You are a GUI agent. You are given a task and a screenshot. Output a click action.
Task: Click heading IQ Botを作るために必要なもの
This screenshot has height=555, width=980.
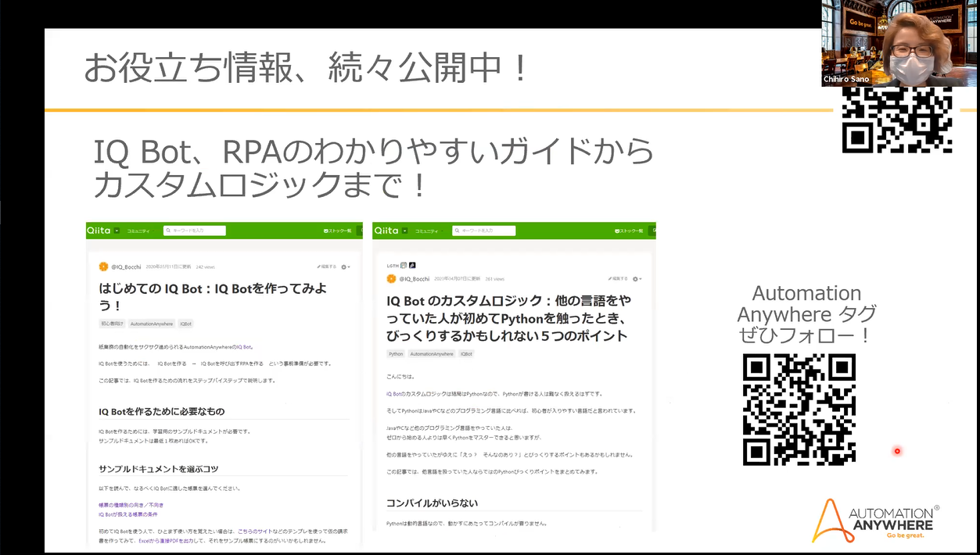coord(161,411)
